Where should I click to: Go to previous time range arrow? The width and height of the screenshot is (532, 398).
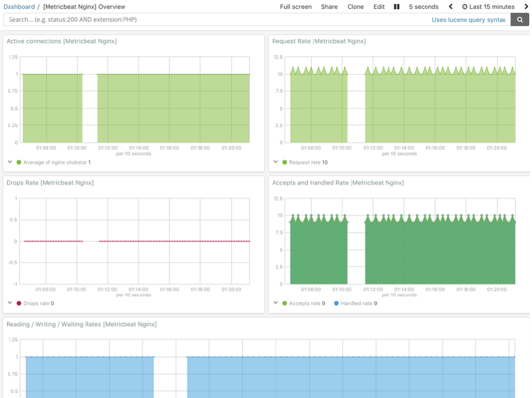pyautogui.click(x=450, y=6)
